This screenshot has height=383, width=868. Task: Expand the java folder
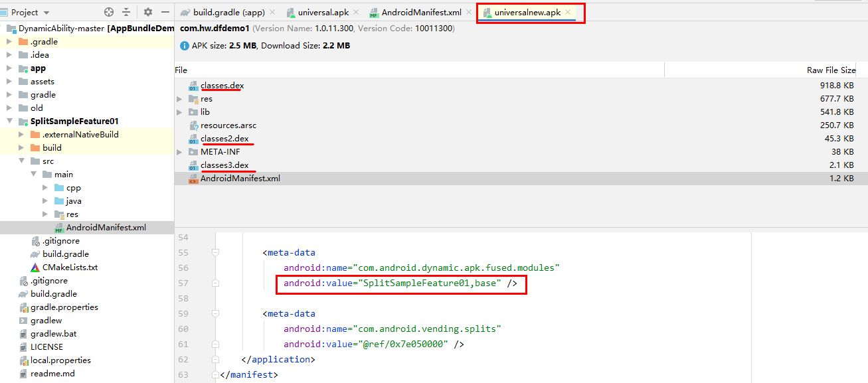tap(45, 200)
